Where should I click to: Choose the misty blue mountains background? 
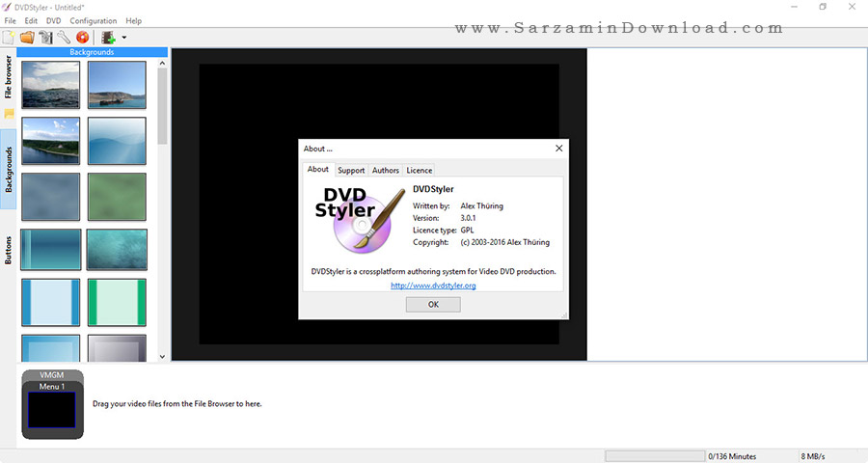[x=117, y=141]
